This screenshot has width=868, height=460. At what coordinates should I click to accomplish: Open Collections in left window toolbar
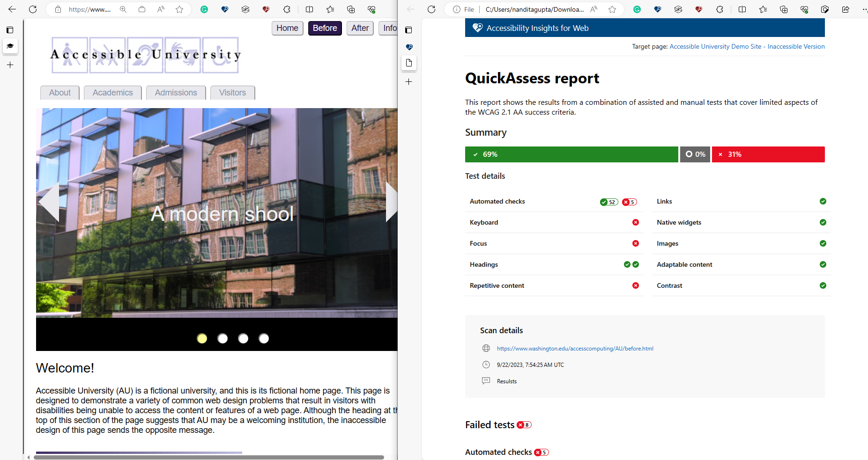tap(351, 9)
